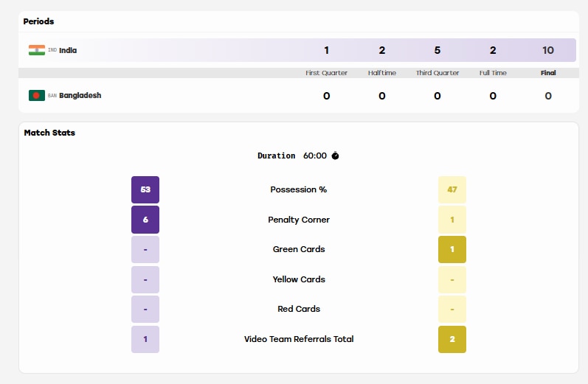This screenshot has height=384, width=588.
Task: Select India's Final score 10
Action: click(548, 50)
